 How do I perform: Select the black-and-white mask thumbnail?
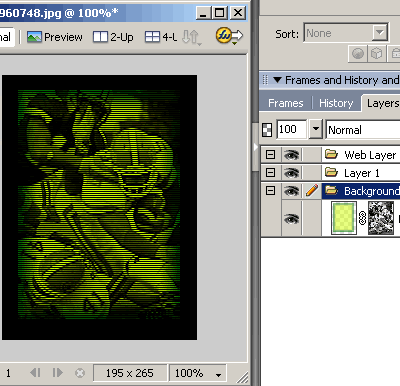[381, 218]
